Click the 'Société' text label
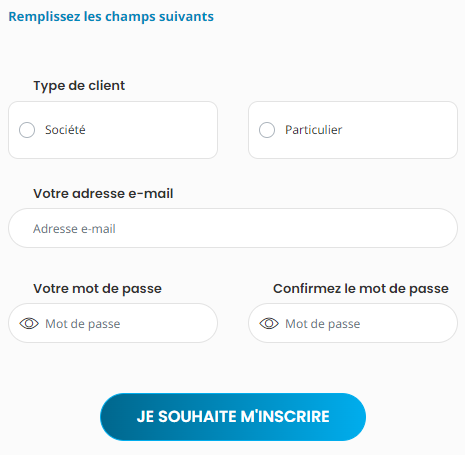The width and height of the screenshot is (465, 455). [x=65, y=130]
